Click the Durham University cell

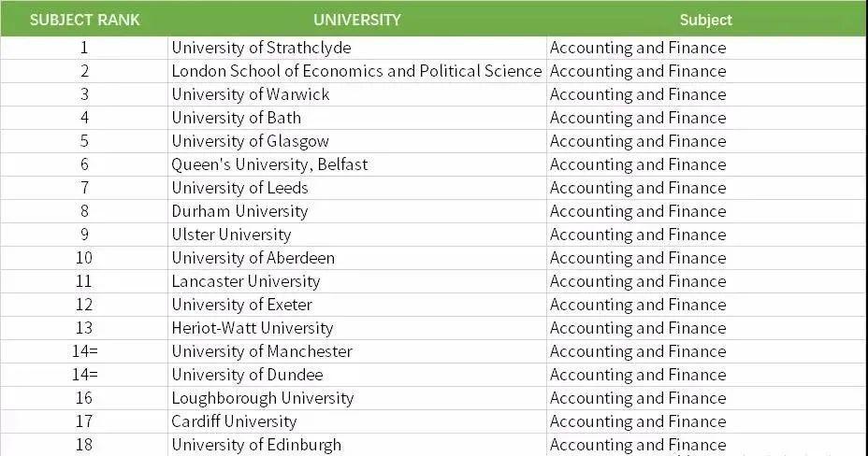coord(239,211)
